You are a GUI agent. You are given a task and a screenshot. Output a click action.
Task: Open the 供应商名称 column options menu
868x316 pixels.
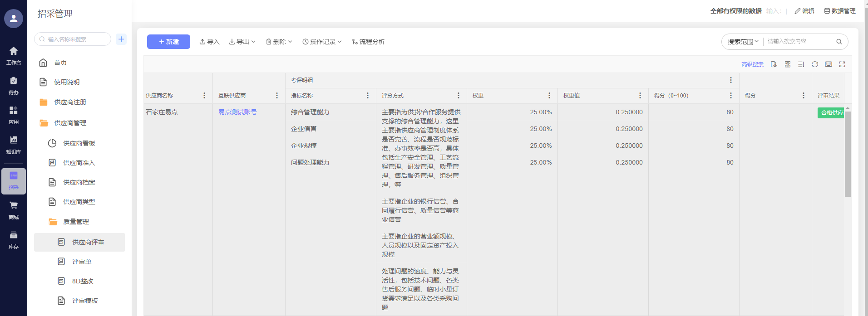(x=204, y=96)
